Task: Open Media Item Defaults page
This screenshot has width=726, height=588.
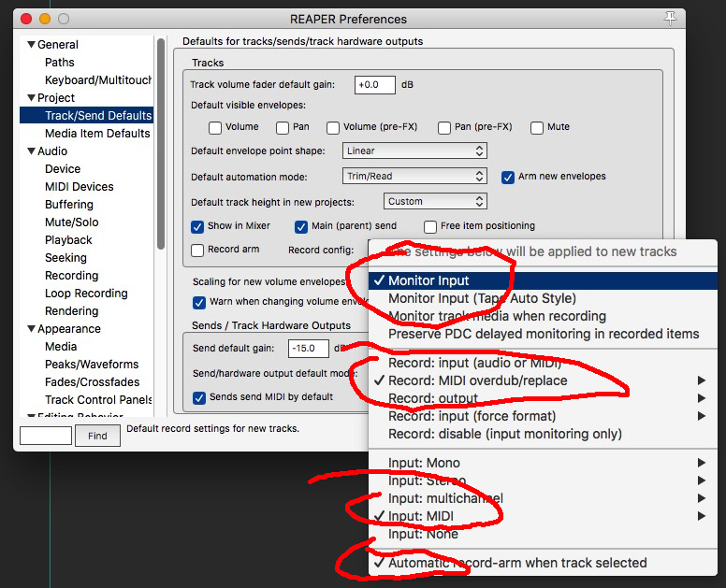Action: [97, 134]
